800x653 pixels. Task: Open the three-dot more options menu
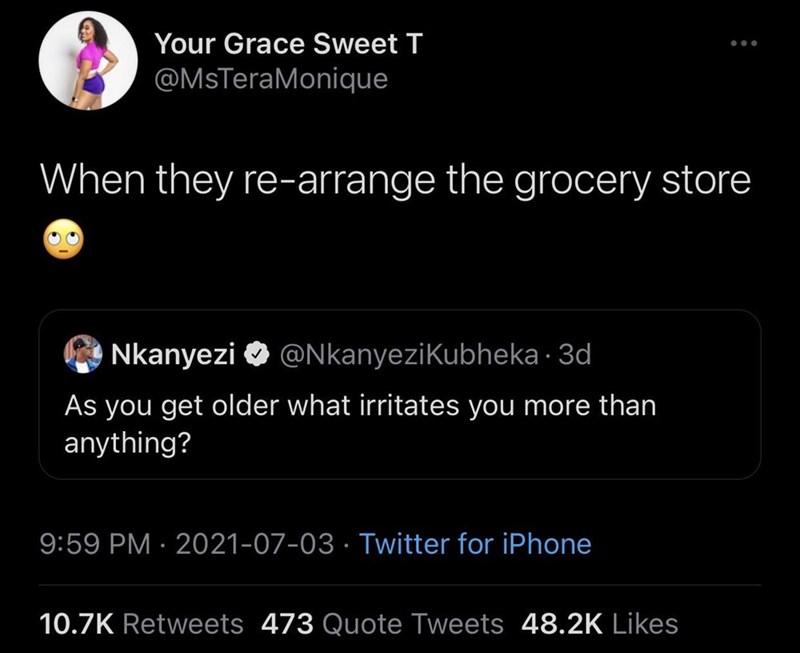click(x=745, y=45)
